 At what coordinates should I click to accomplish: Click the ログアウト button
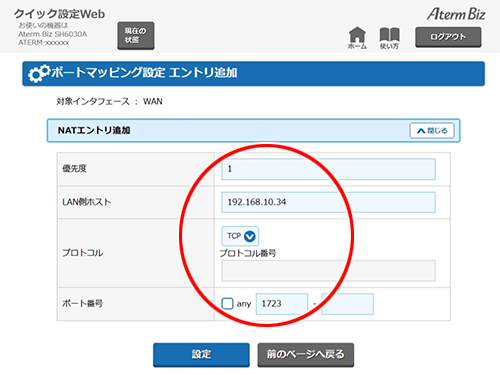coord(448,37)
